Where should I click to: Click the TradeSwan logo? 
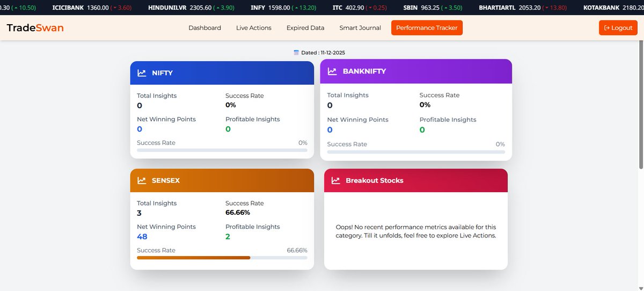[35, 28]
